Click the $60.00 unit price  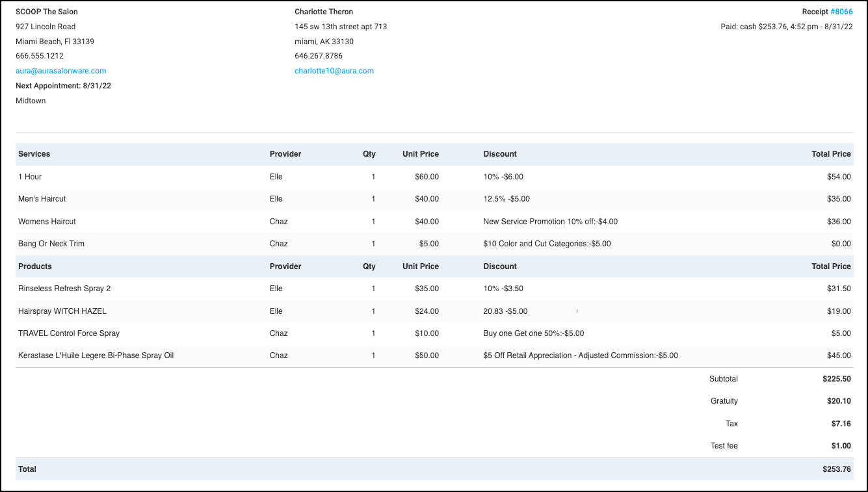coord(427,177)
